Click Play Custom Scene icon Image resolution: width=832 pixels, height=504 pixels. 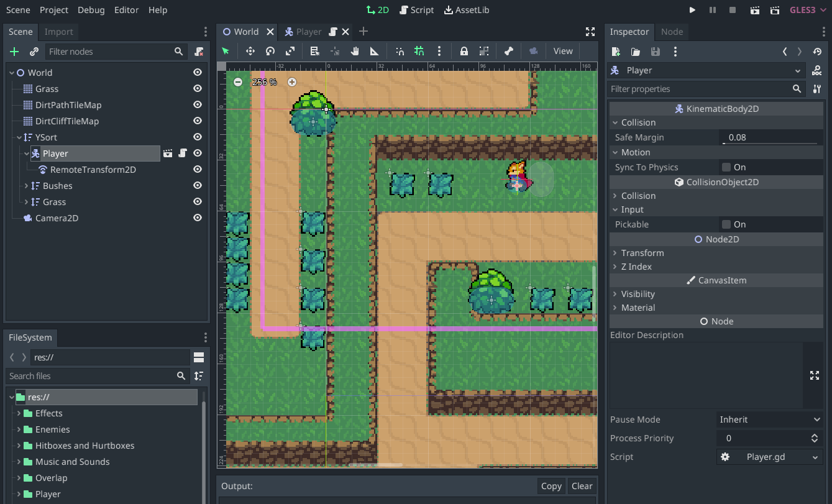(x=775, y=10)
